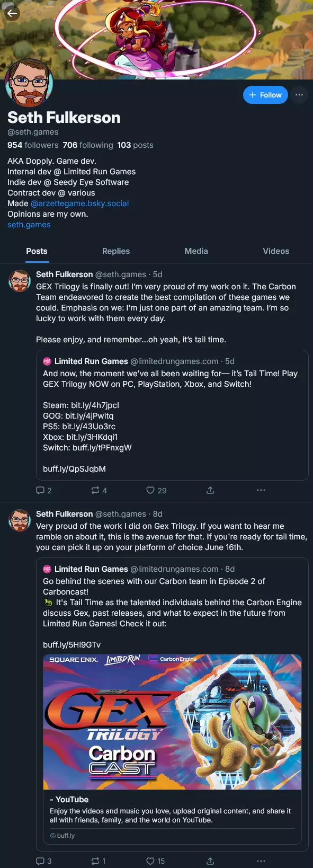Share the GEX Trilogy release post
The height and width of the screenshot is (868, 313).
point(210,491)
